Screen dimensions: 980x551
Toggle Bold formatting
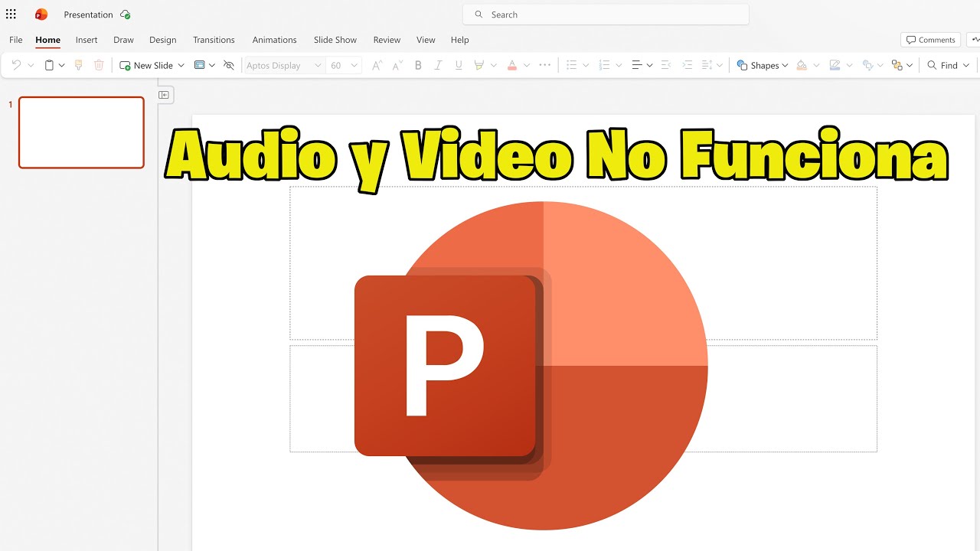pos(418,65)
